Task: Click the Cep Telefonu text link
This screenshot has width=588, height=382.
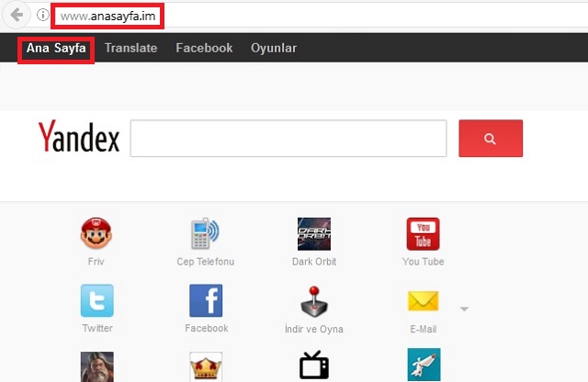Action: 206,262
